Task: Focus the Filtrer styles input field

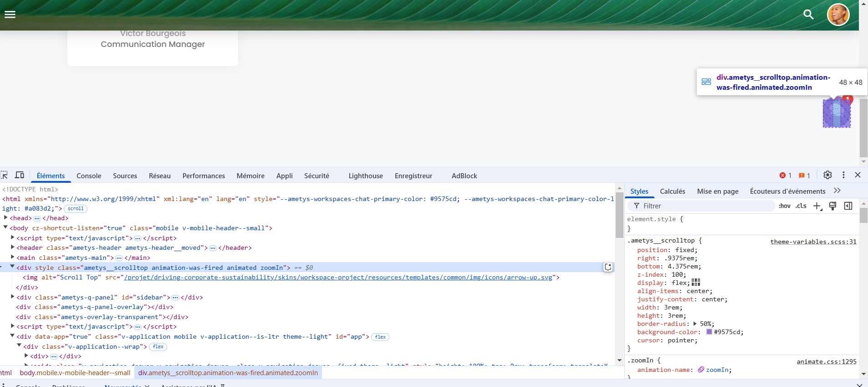Action: click(701, 206)
